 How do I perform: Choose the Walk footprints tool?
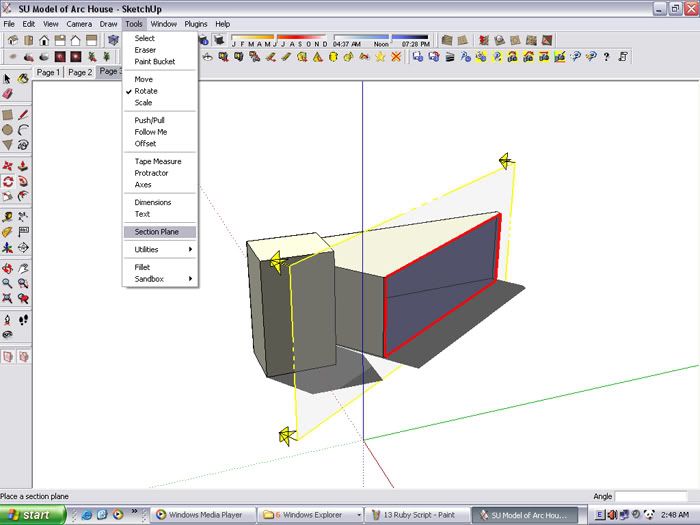point(23,320)
